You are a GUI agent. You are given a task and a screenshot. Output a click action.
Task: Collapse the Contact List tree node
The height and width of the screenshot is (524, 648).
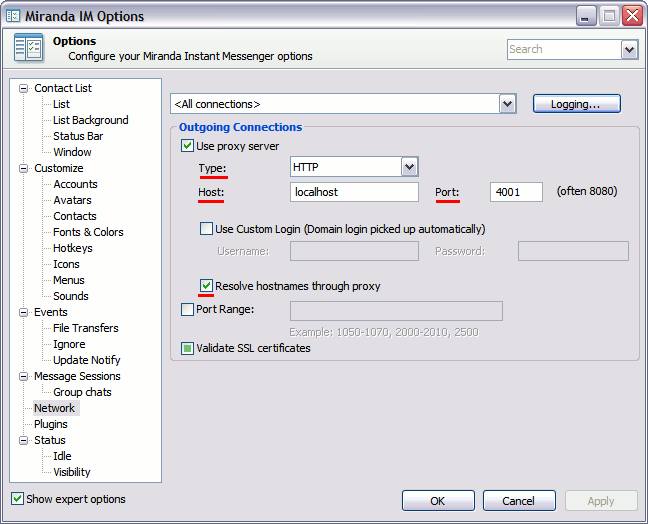coord(24,88)
